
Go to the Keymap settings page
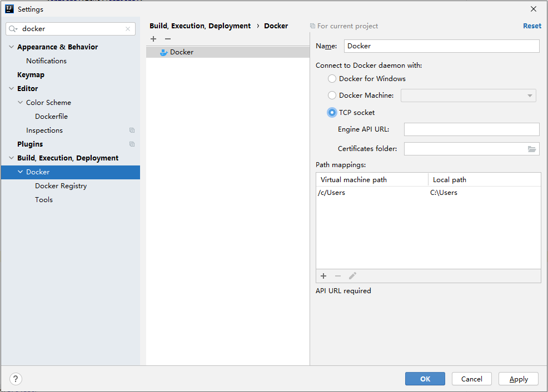pyautogui.click(x=31, y=75)
